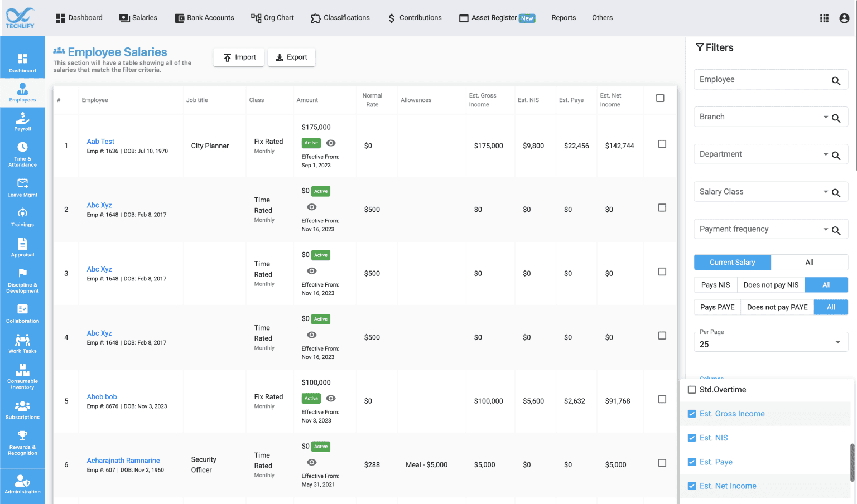The height and width of the screenshot is (504, 857).
Task: Select the Time & Attendance sidebar icon
Action: point(22,155)
